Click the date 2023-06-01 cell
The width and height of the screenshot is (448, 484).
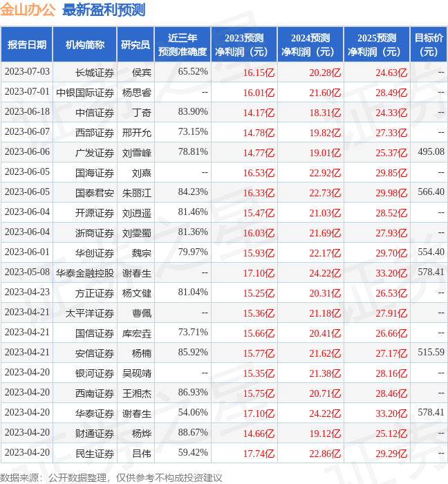tap(27, 252)
